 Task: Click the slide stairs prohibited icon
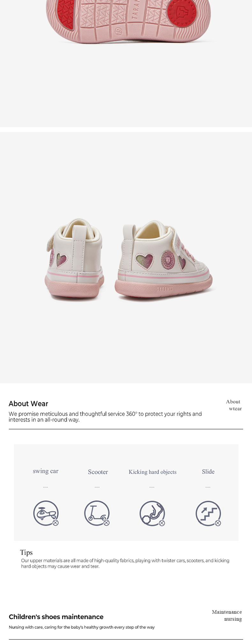point(208,513)
